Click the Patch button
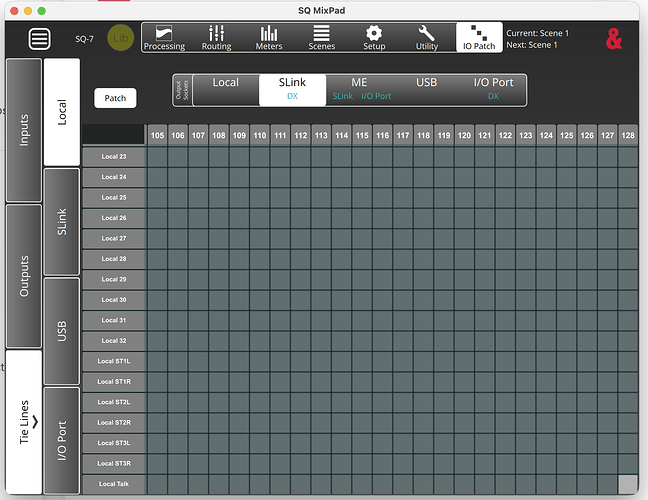The height and width of the screenshot is (500, 648). pos(115,98)
